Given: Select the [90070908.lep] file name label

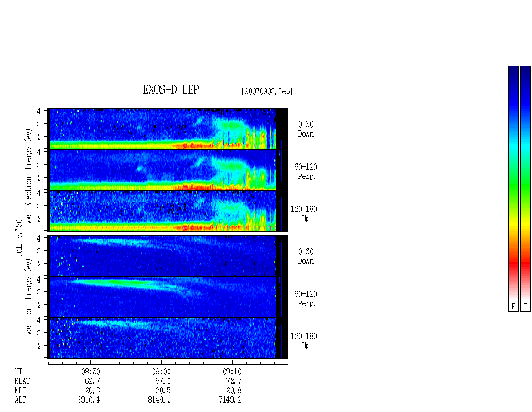Looking at the screenshot, I should coord(267,91).
